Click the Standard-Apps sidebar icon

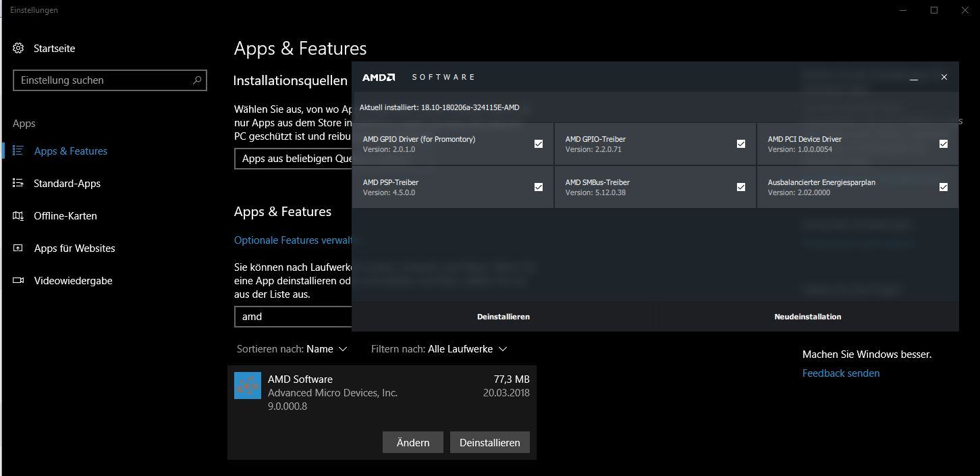(18, 183)
